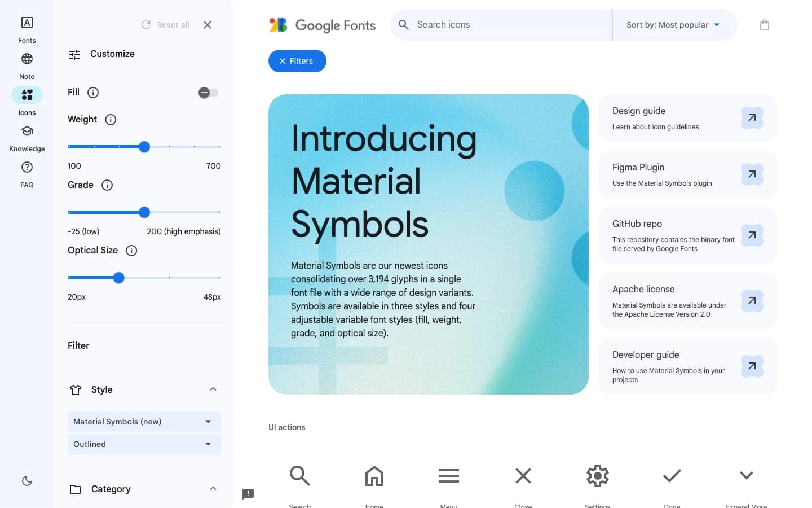Image resolution: width=812 pixels, height=508 pixels.
Task: Open the Noto globe section
Action: [x=27, y=66]
